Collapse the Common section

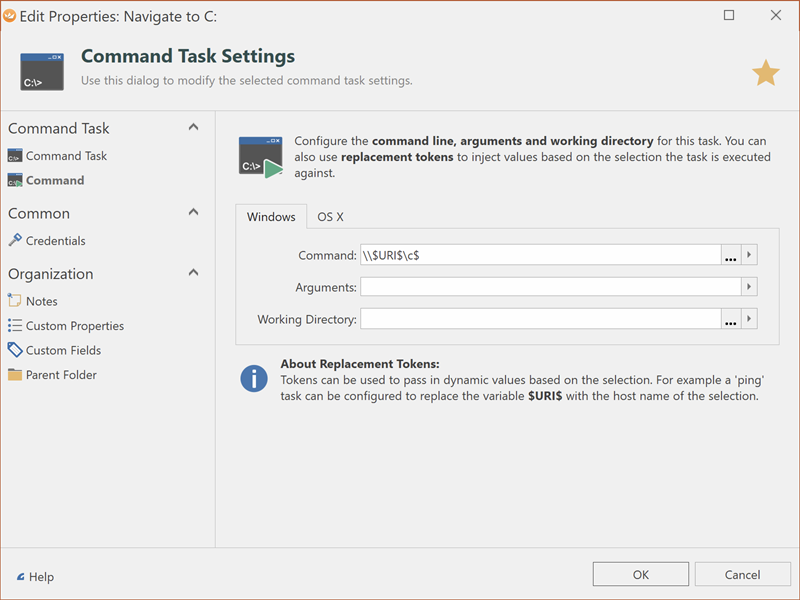click(x=193, y=213)
